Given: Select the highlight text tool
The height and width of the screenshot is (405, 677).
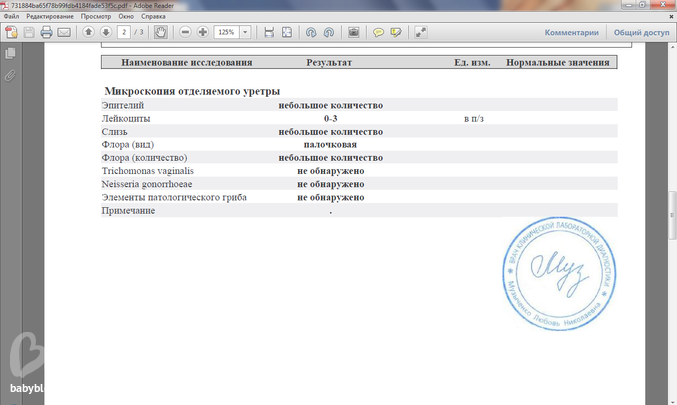Looking at the screenshot, I should 397,32.
